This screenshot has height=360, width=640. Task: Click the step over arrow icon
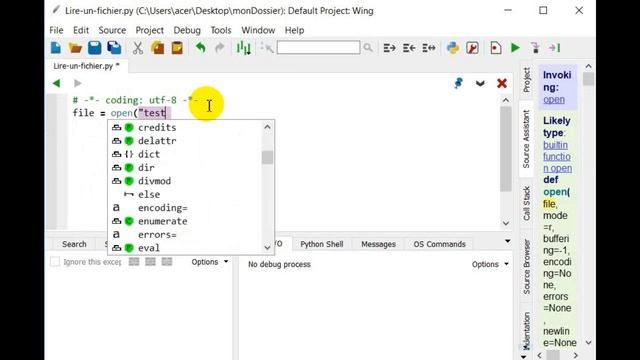click(x=554, y=48)
